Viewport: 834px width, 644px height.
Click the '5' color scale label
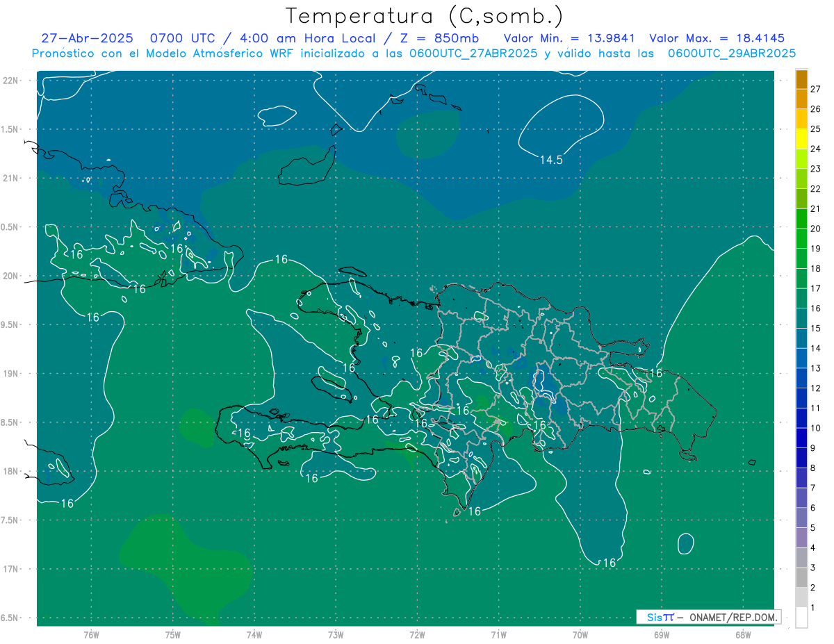(x=813, y=528)
